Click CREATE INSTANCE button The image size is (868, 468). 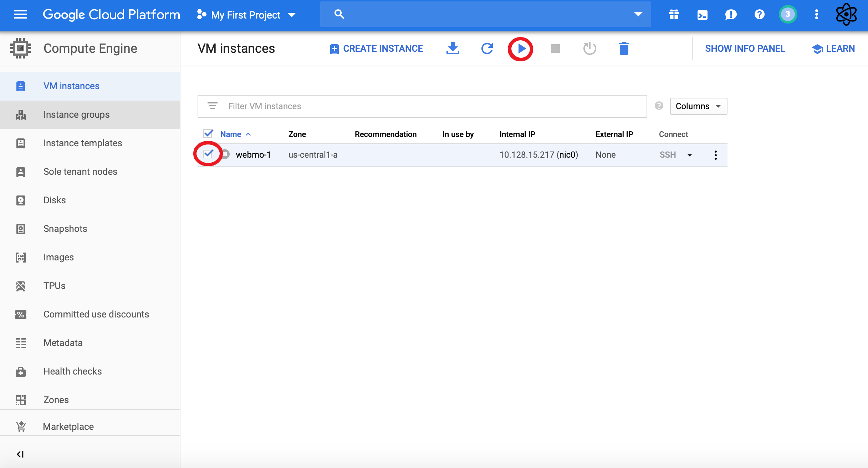click(x=376, y=49)
